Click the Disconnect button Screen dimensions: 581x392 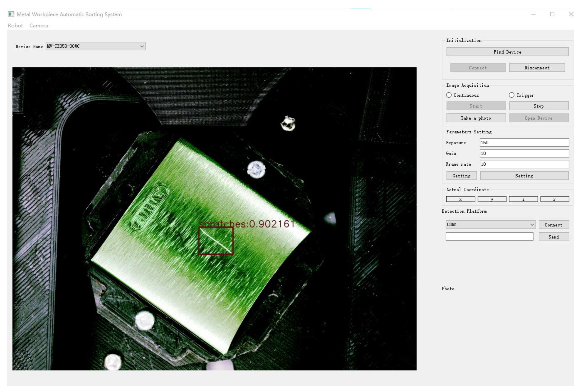click(x=537, y=68)
